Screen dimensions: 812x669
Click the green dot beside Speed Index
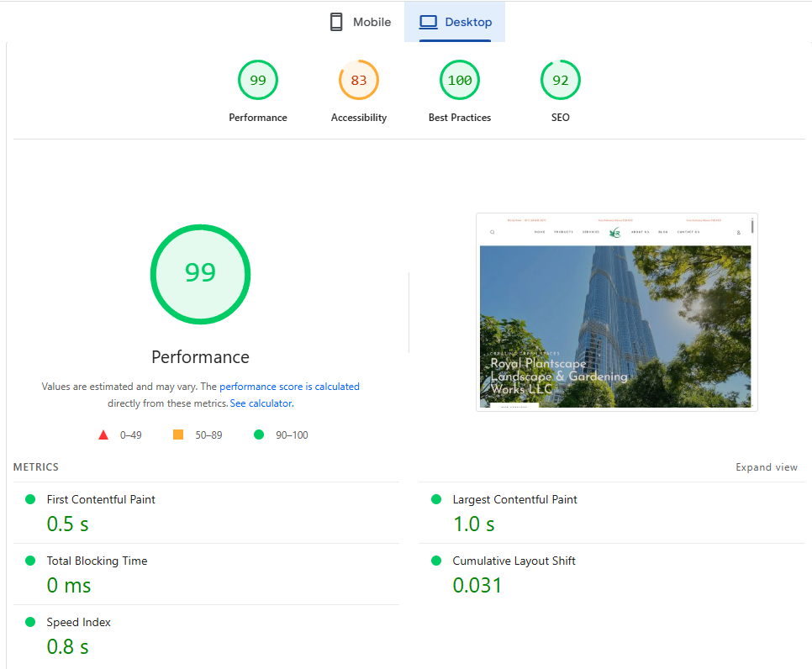tap(30, 622)
